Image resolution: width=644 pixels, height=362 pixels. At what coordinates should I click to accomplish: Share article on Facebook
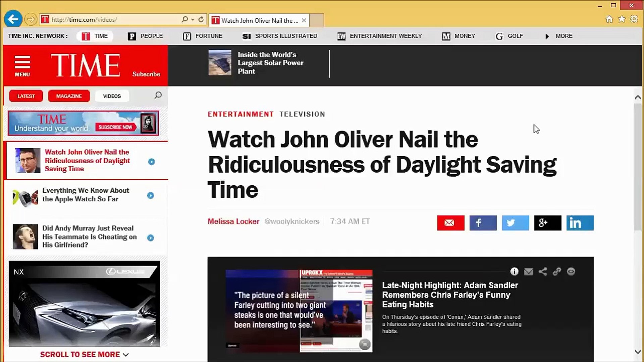[483, 223]
